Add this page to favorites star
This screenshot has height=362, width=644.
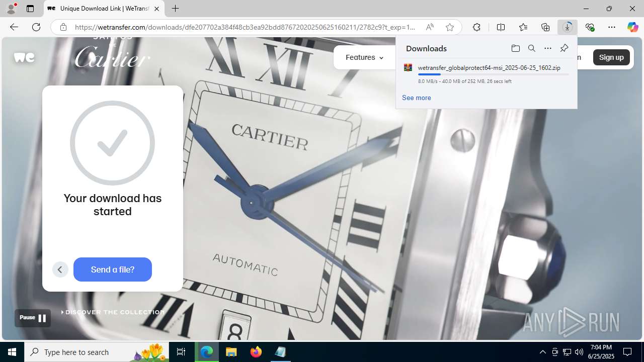click(450, 27)
